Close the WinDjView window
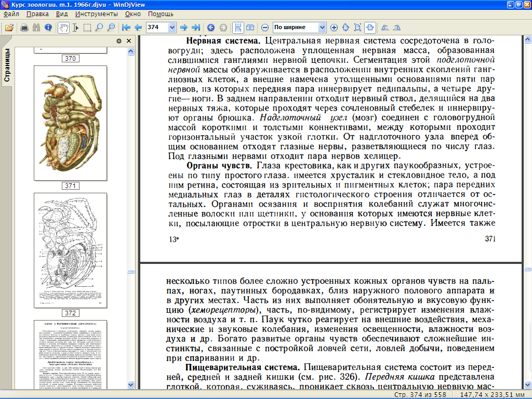This screenshot has width=532, height=399. [x=527, y=5]
